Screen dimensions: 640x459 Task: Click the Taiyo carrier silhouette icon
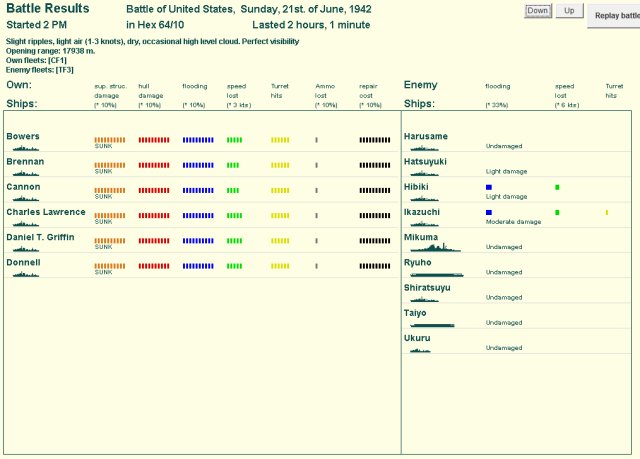[x=432, y=324]
